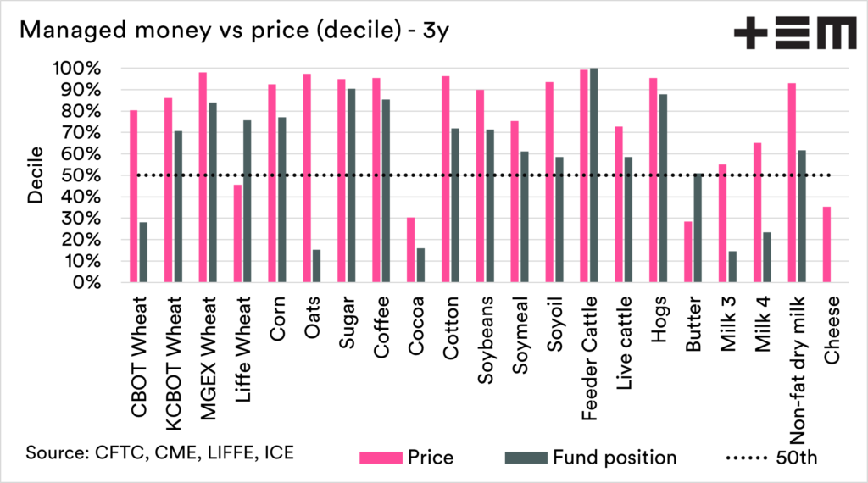Viewport: 868px width, 483px height.
Task: Select the Feeder Cattle Fund position bar
Action: pyautogui.click(x=593, y=175)
